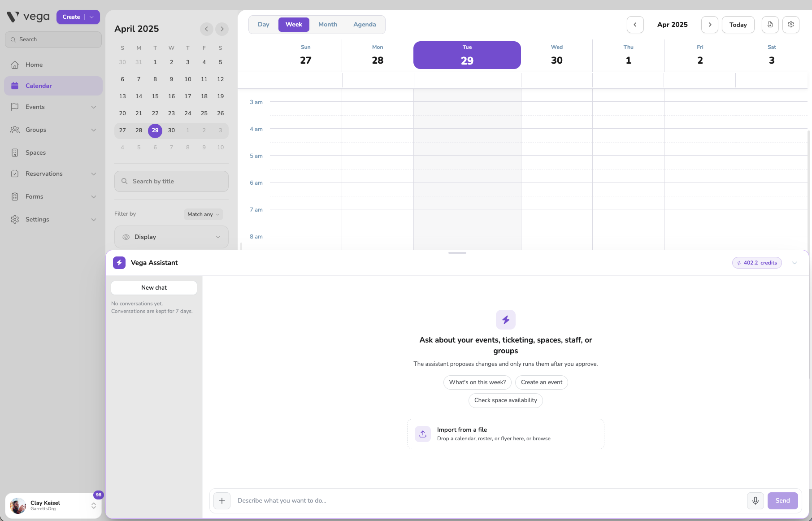Open the Create dropdown arrow
The image size is (812, 521).
[92, 17]
